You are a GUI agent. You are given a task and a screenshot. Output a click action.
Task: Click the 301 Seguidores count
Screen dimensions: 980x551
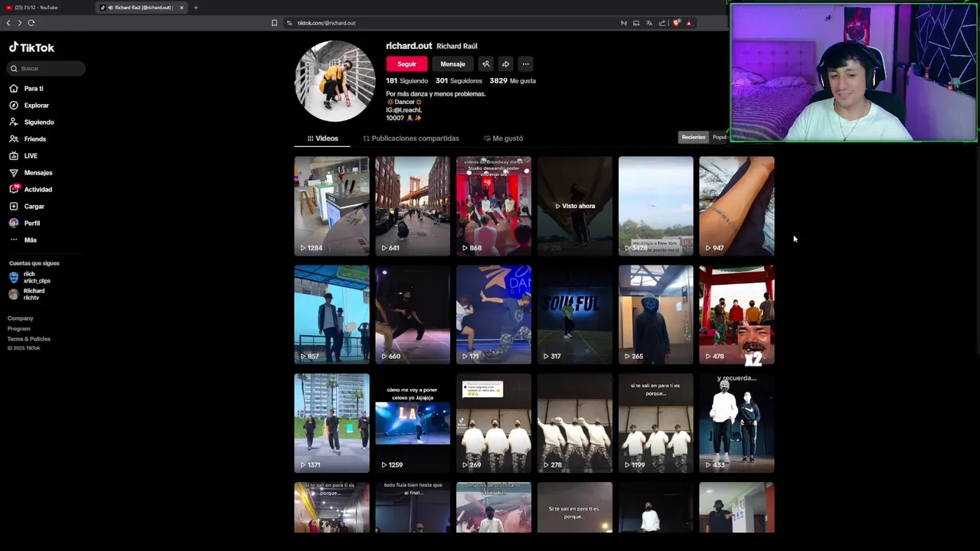pos(459,80)
